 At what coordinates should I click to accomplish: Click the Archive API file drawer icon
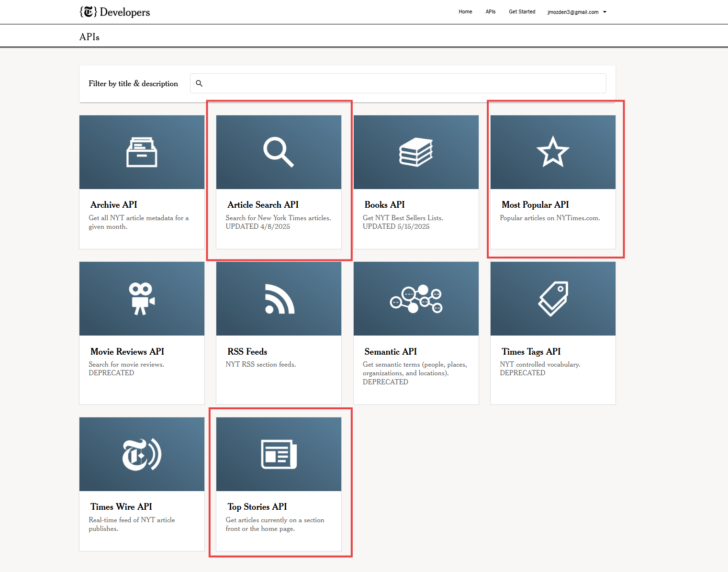pos(142,152)
